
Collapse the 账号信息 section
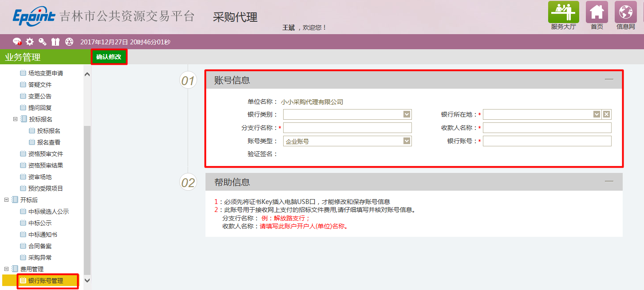click(609, 79)
